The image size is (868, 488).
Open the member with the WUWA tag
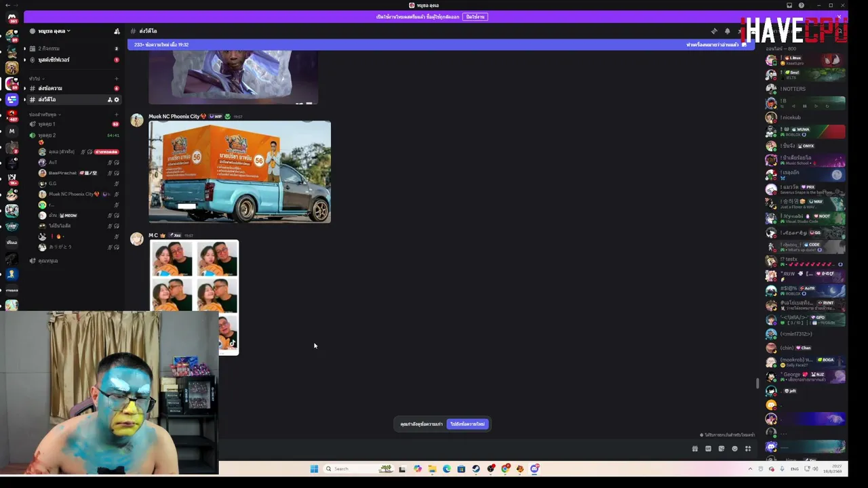pyautogui.click(x=806, y=131)
